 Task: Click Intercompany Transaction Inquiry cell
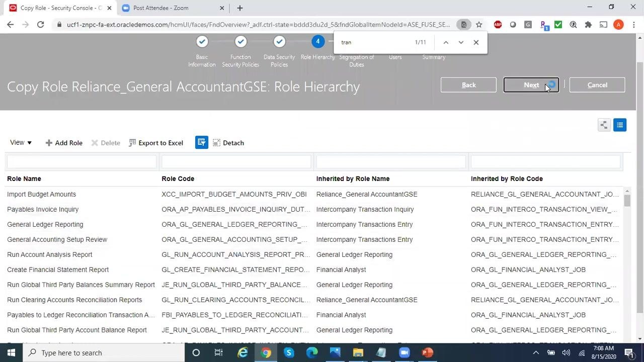(365, 209)
